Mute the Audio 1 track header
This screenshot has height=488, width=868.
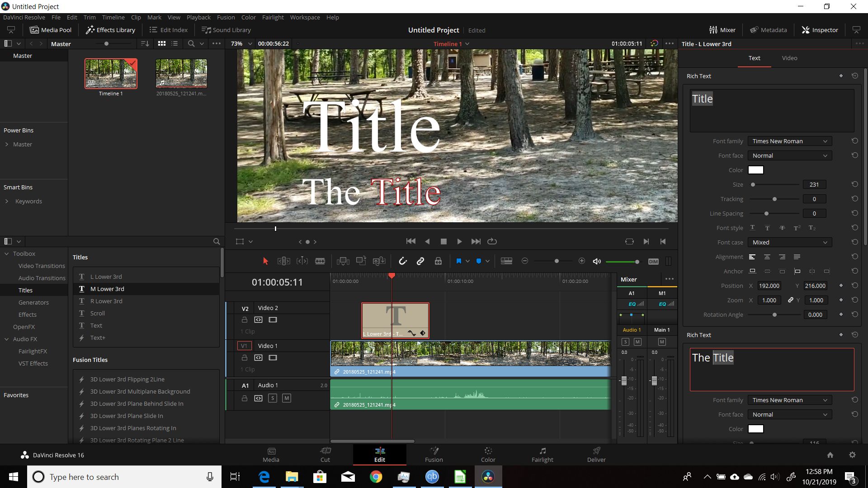click(x=286, y=398)
